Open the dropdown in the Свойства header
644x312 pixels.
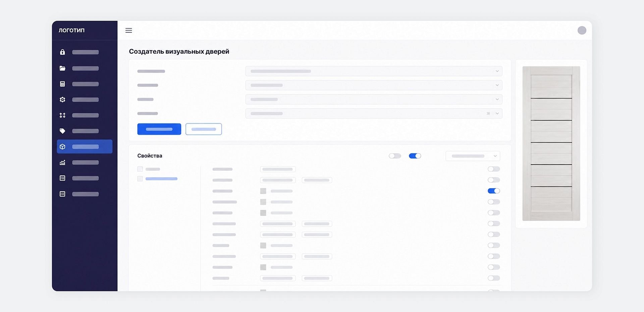(x=473, y=156)
